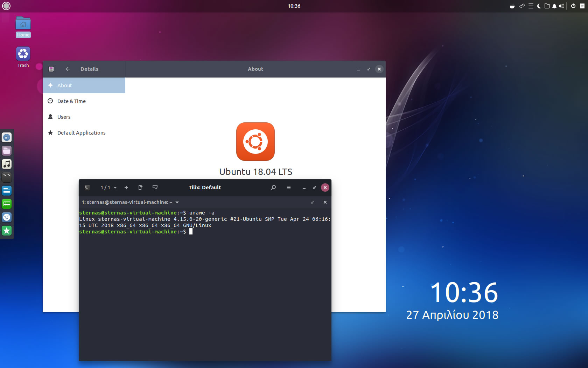Launch the spreadsheet app from the dock
This screenshot has height=368, width=588.
(x=7, y=204)
